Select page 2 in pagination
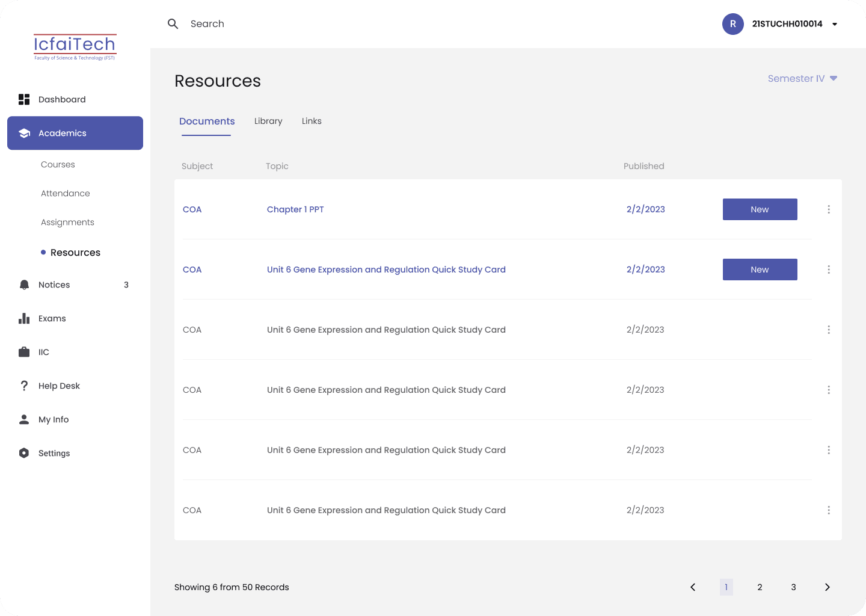The height and width of the screenshot is (616, 866). click(x=760, y=587)
